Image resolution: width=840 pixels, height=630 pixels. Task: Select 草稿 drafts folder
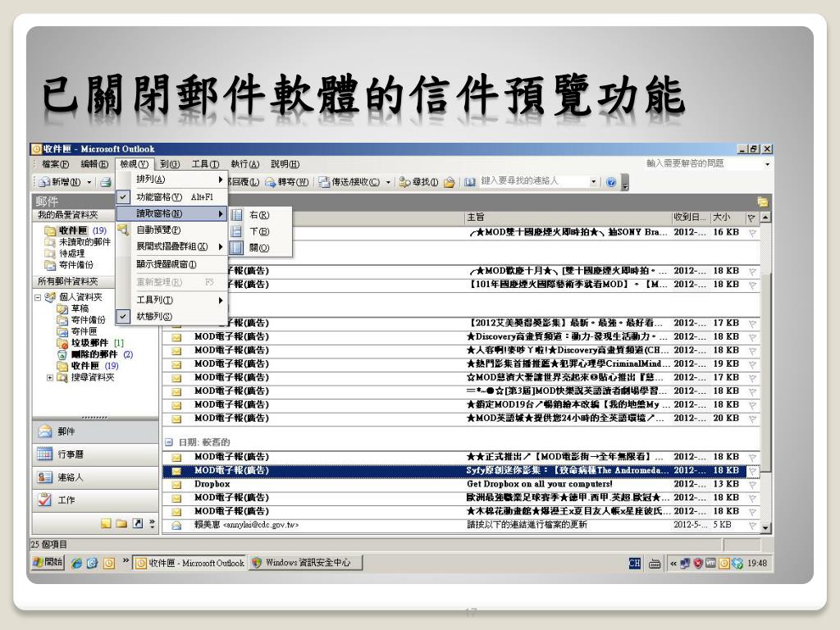(x=73, y=308)
